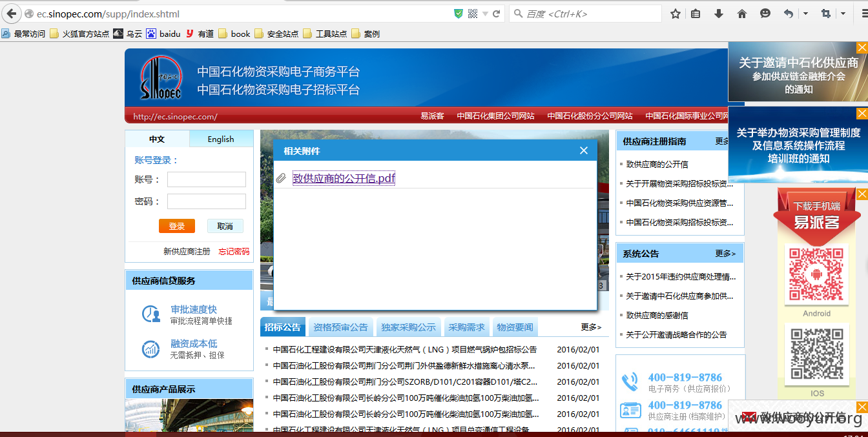868x437 pixels.
Task: Open the 新供应商注册 link
Action: 187,252
